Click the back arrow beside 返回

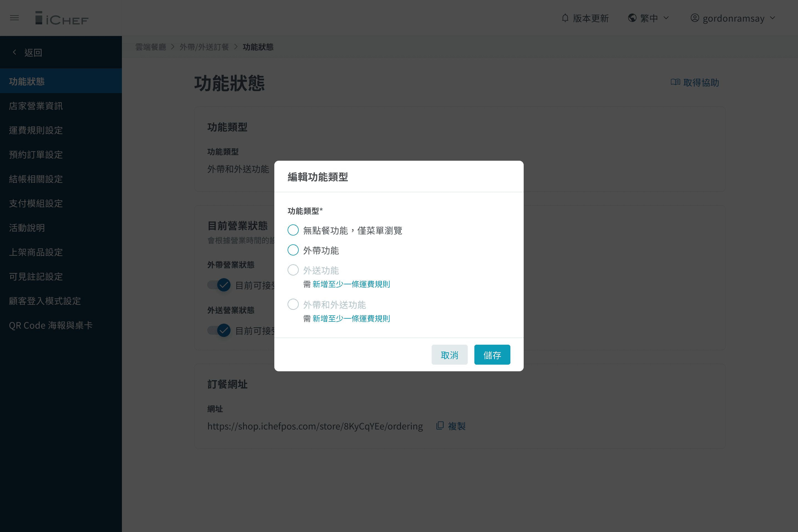15,52
